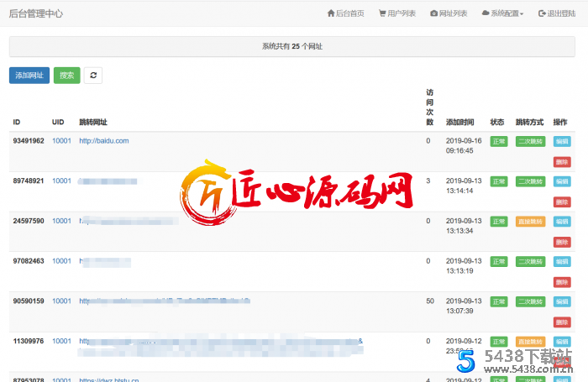The height and width of the screenshot is (382, 588).
Task: Delete the row with ID 89748921
Action: coord(562,202)
